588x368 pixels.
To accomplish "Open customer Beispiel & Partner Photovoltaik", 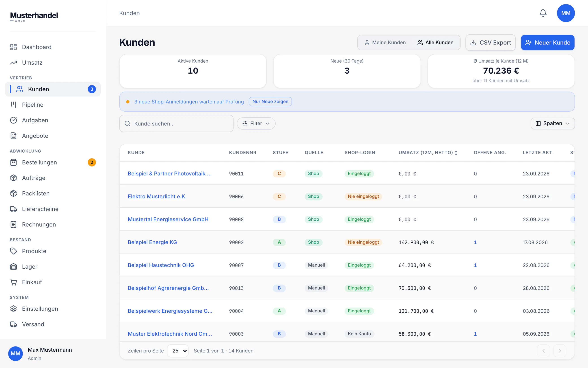I will [x=170, y=173].
